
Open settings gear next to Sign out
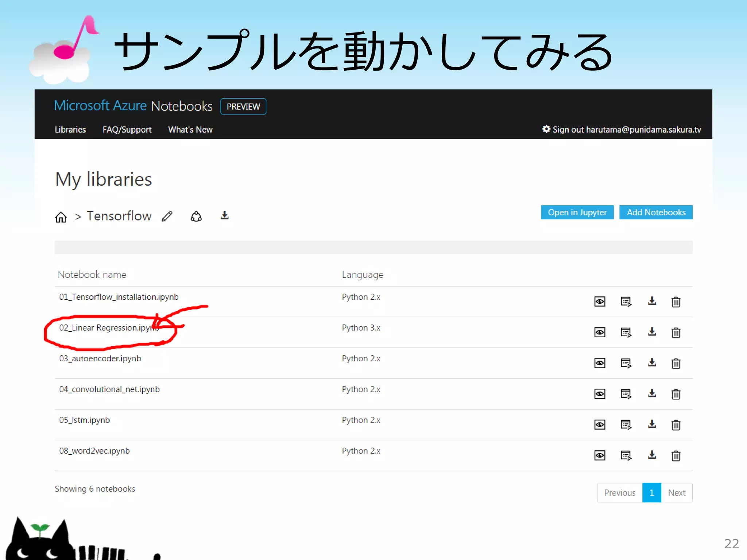click(x=546, y=129)
